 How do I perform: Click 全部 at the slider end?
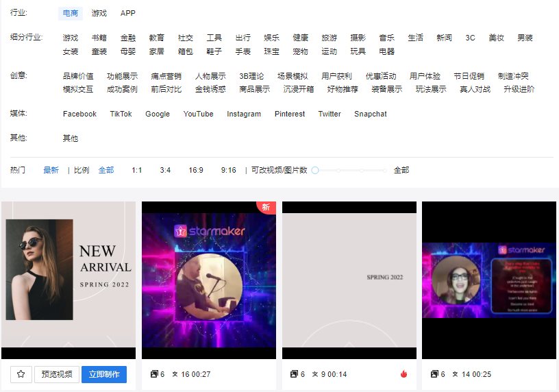(x=401, y=170)
